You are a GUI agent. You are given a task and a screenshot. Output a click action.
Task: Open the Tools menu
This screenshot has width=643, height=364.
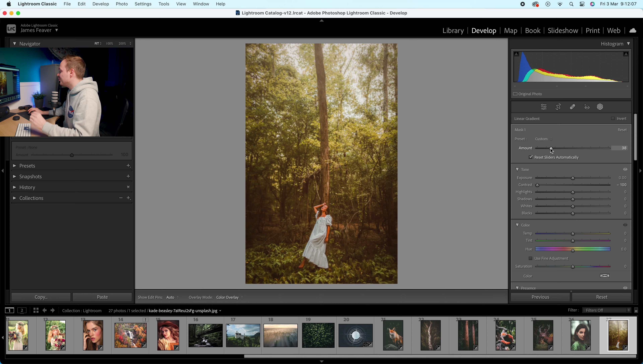[x=164, y=4]
